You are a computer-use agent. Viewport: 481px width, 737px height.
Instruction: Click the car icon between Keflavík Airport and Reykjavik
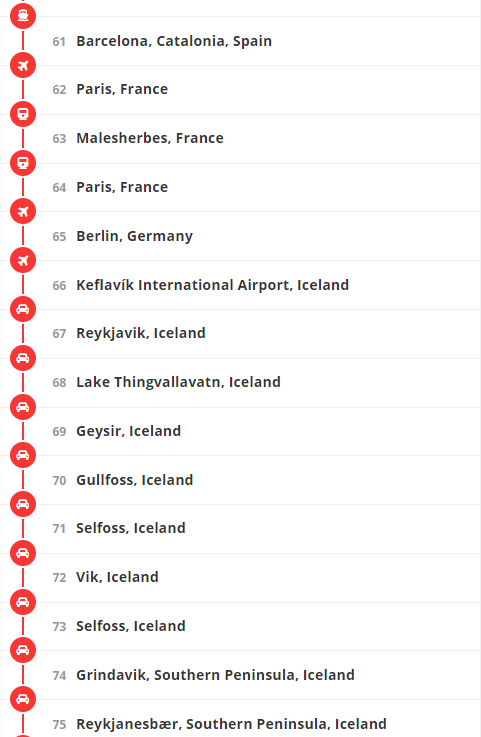click(23, 309)
